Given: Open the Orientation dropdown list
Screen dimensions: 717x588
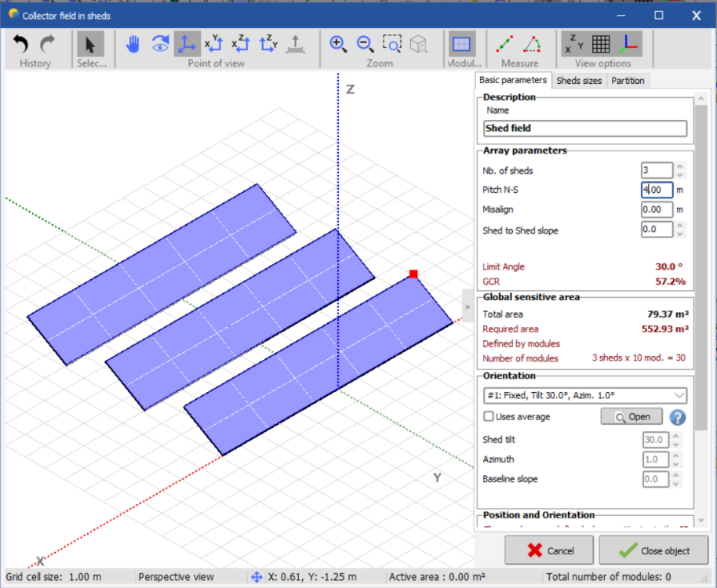Looking at the screenshot, I should (x=679, y=395).
